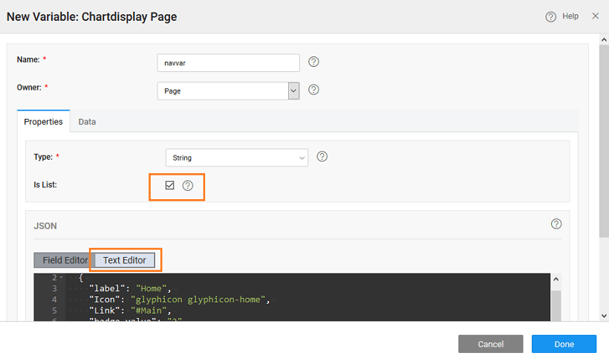Select the Text Editor mode button

click(125, 260)
